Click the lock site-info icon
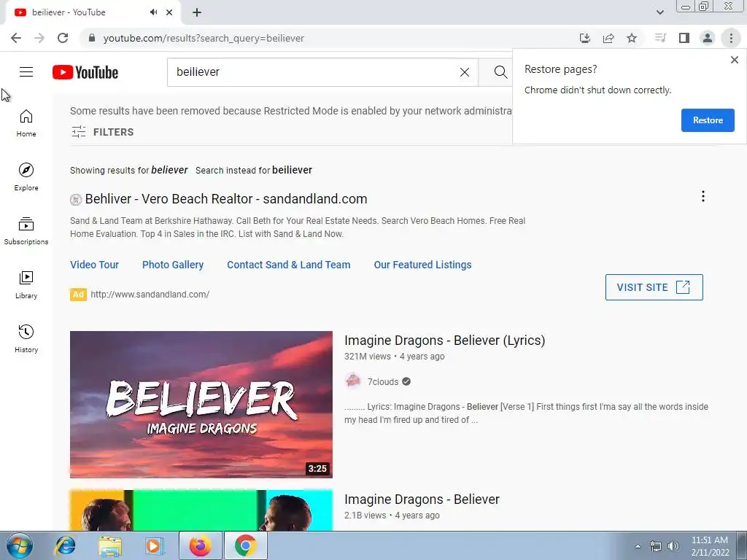 coord(92,38)
